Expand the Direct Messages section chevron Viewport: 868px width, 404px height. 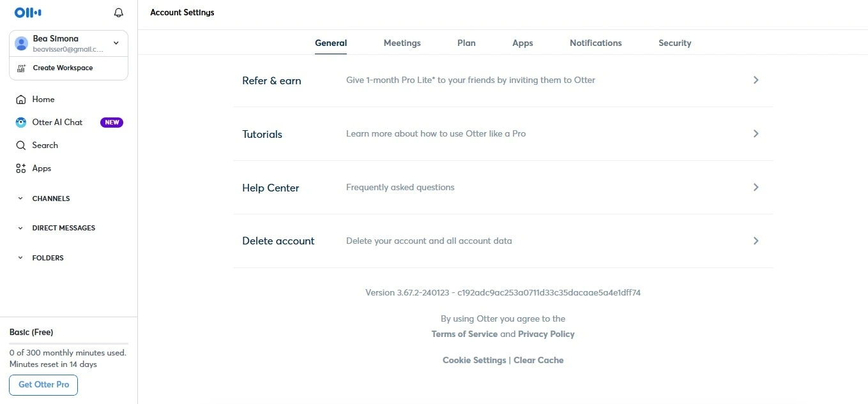(20, 228)
